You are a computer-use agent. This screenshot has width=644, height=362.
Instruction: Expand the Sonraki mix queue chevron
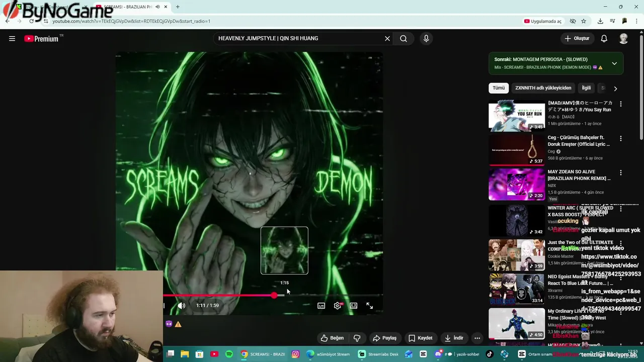tap(614, 63)
